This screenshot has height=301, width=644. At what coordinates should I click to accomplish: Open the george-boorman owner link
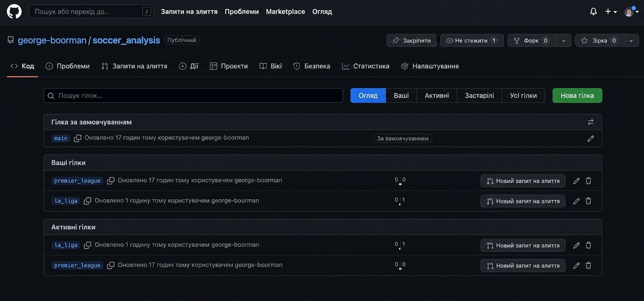click(52, 40)
